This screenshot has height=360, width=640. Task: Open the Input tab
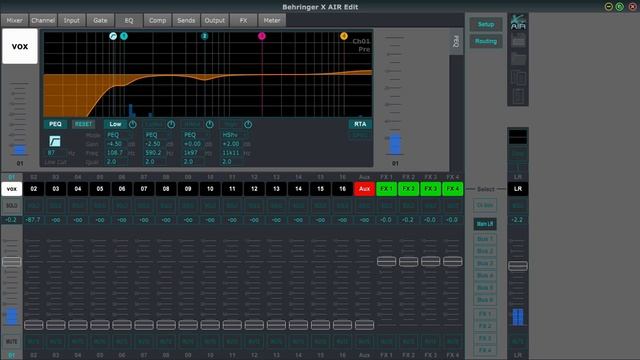71,20
